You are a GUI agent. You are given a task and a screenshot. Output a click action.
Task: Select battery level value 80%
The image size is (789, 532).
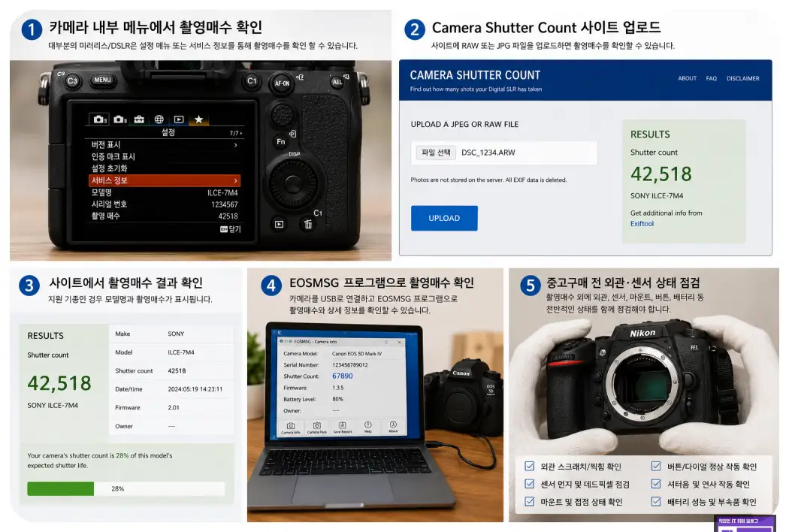click(337, 399)
